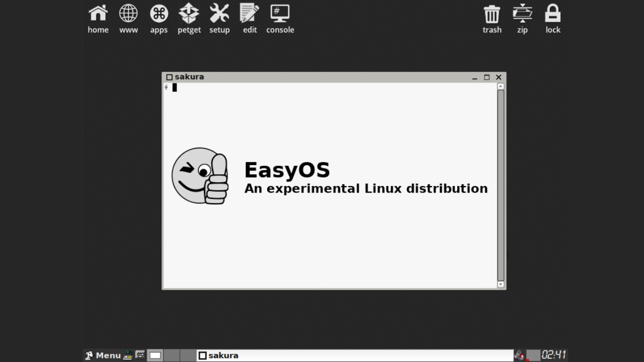Viewport: 644px width, 362px height.
Task: Click the terminal scrollbar down arrow
Action: (501, 284)
